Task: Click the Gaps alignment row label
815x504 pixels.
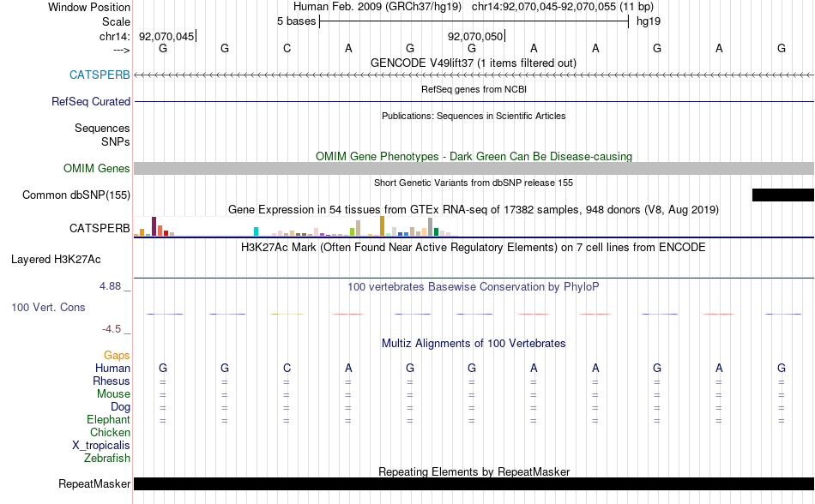Action: point(117,355)
